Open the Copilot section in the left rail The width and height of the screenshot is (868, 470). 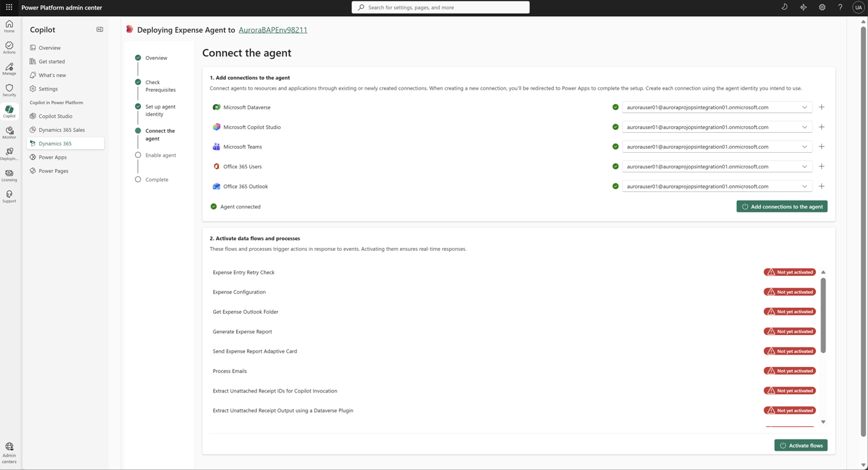pos(9,111)
